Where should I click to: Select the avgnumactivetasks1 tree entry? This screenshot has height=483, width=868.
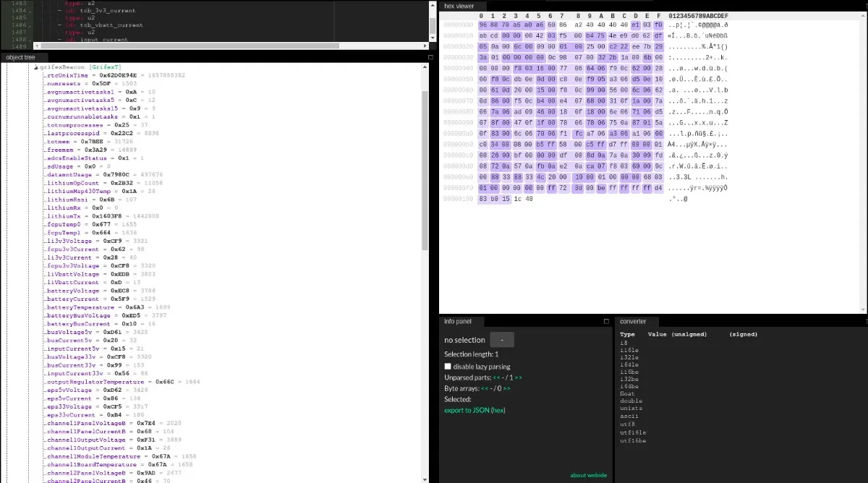(100, 93)
